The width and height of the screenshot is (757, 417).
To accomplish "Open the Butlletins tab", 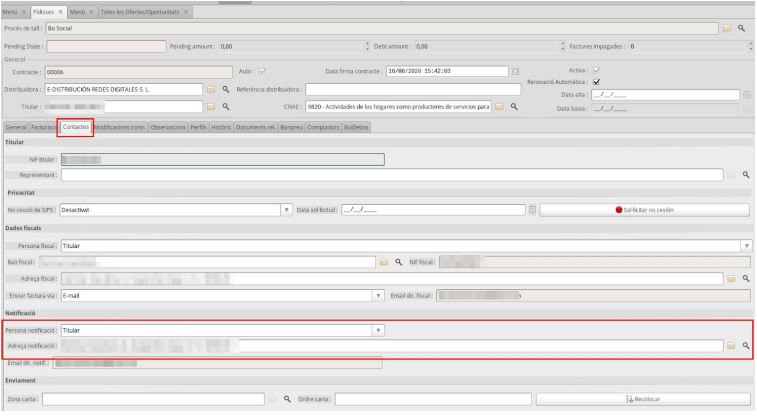I will click(356, 127).
